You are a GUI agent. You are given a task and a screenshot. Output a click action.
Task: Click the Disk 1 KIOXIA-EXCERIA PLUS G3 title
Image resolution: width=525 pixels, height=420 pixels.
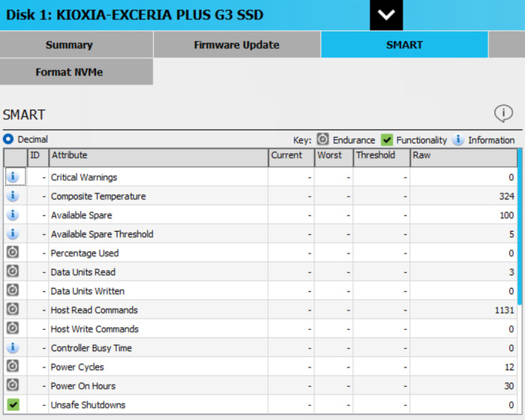(x=134, y=15)
